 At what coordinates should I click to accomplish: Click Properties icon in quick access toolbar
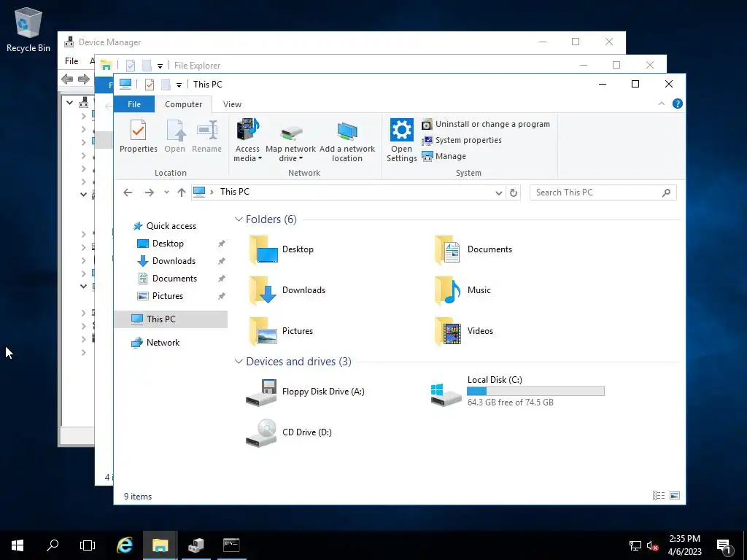[x=149, y=85]
